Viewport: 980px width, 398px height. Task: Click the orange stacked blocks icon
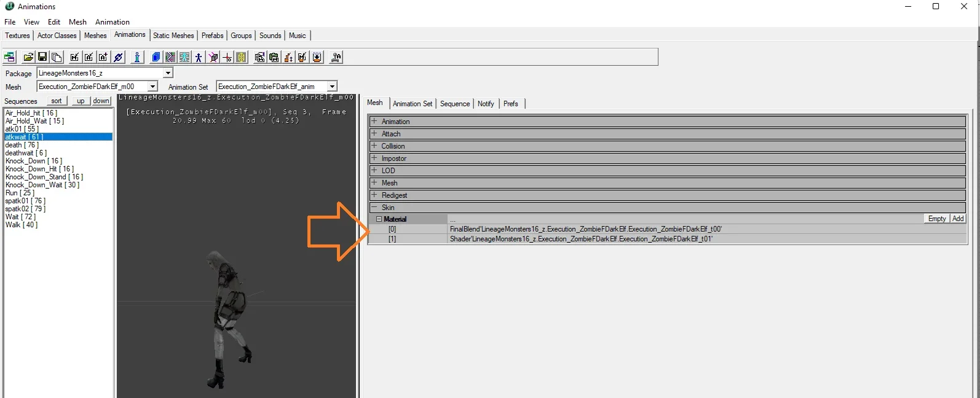click(288, 57)
